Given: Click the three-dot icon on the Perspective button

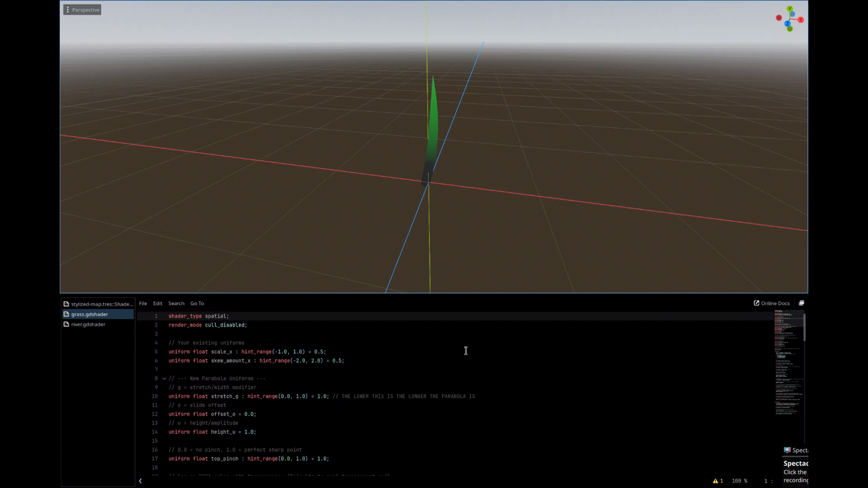Looking at the screenshot, I should click(68, 9).
